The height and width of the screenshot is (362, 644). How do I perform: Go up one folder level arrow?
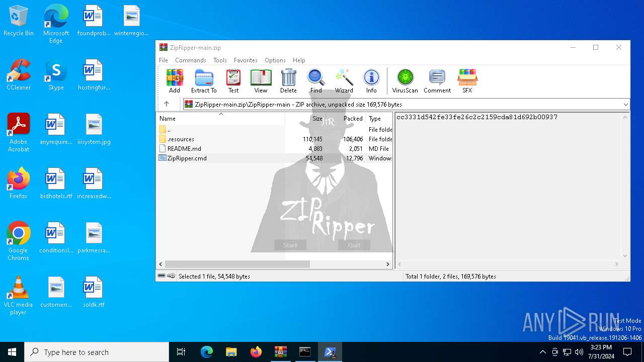point(167,104)
